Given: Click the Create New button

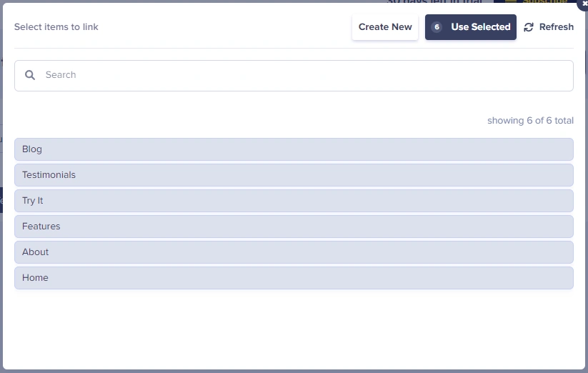Looking at the screenshot, I should [x=385, y=27].
